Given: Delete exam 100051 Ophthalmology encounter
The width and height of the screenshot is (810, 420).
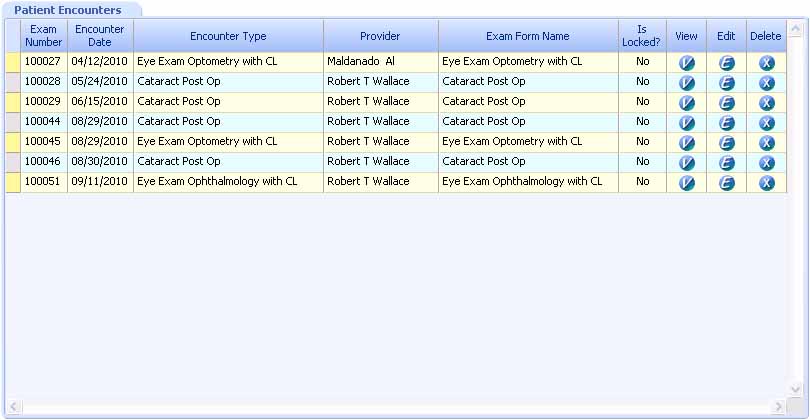Looking at the screenshot, I should coord(767,183).
